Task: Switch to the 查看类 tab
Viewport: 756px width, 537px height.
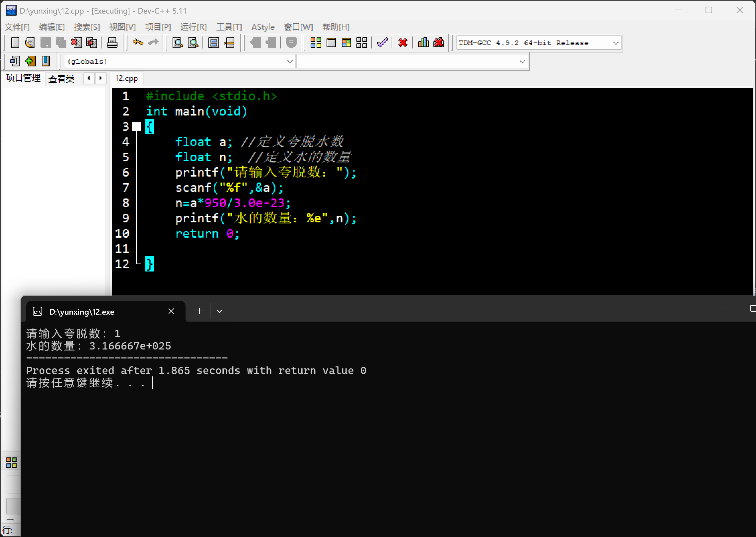Action: tap(61, 79)
